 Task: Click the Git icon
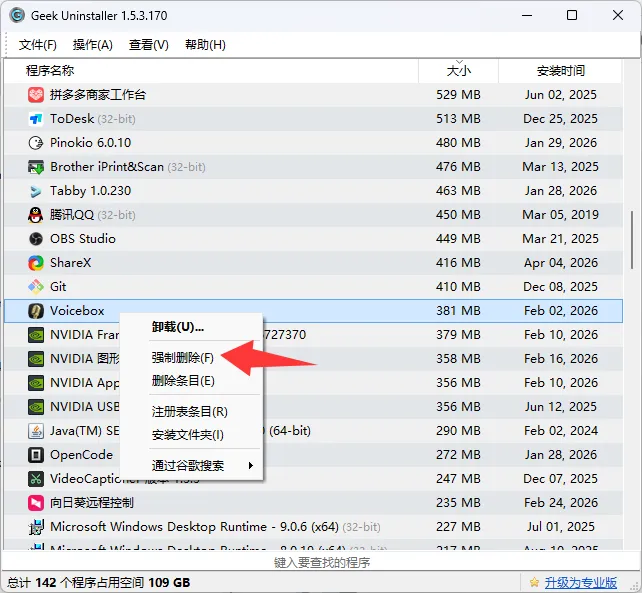pyautogui.click(x=36, y=287)
